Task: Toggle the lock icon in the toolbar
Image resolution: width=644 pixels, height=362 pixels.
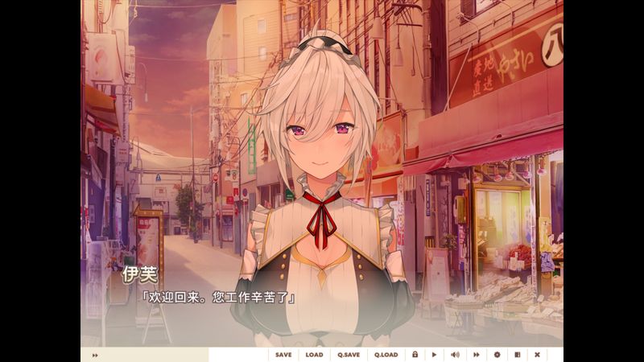Action: [415, 355]
